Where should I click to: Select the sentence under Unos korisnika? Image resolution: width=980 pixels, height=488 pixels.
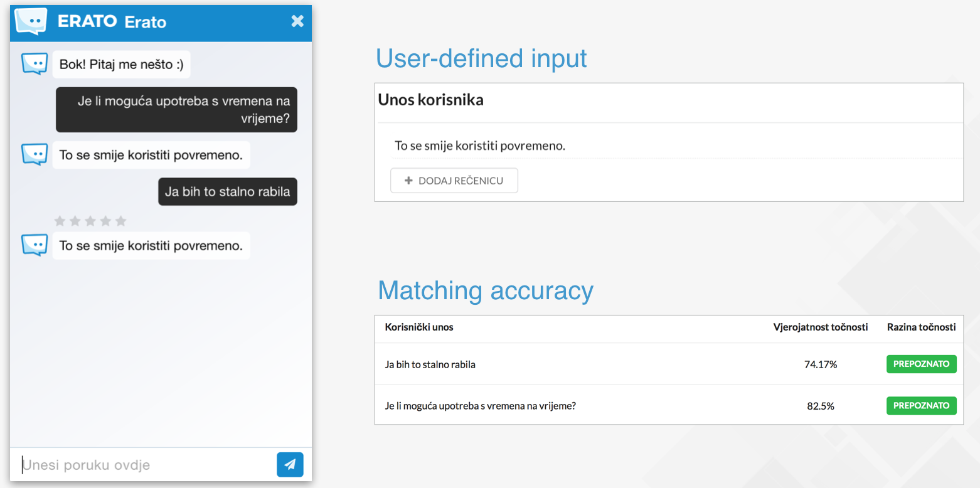coord(480,146)
